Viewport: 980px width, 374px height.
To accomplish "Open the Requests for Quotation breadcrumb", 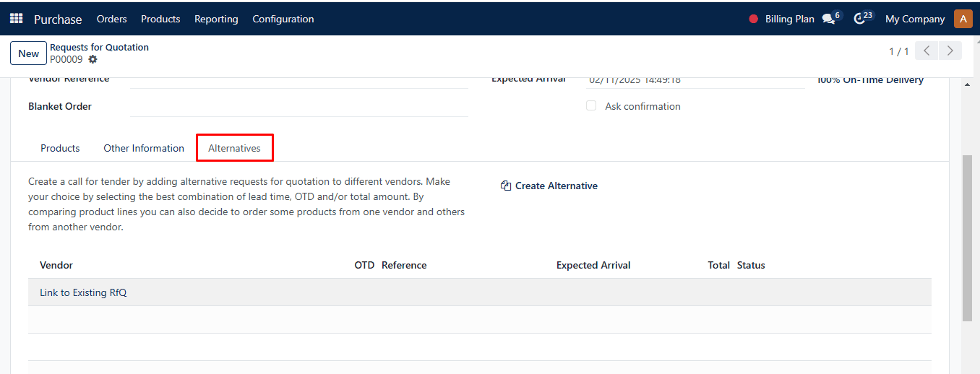I will pos(99,47).
